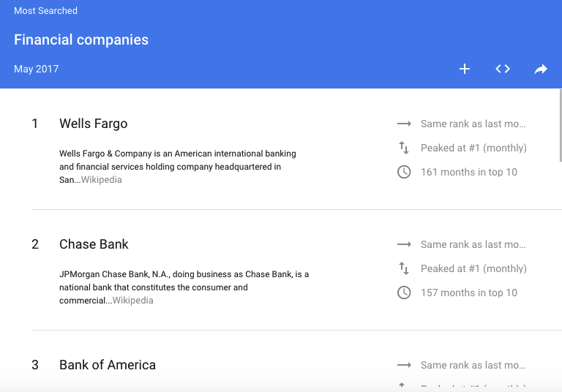Click Chase Bank right-arrow rank icon
The height and width of the screenshot is (392, 562).
click(404, 244)
